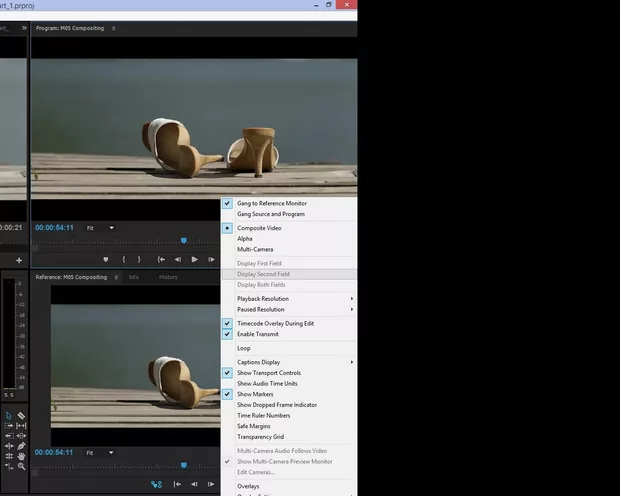Screen dimensions: 620x496
Task: Expand the Playback Resolution submenu
Action: pos(290,298)
